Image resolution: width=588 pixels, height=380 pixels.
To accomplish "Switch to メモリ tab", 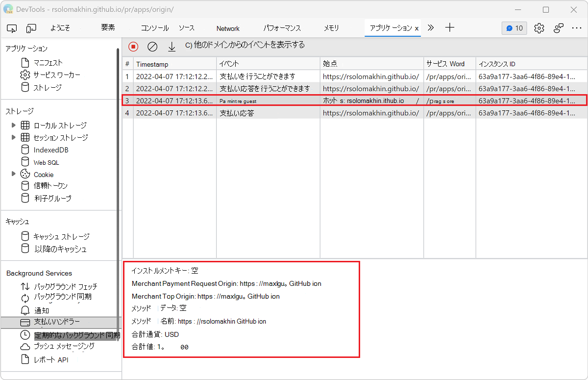I will [x=331, y=28].
